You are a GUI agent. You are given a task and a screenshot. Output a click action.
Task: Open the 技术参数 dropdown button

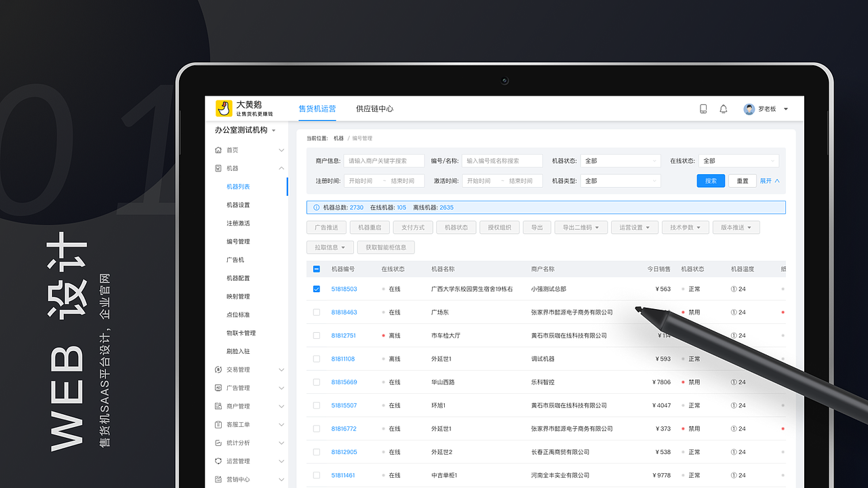coord(685,228)
